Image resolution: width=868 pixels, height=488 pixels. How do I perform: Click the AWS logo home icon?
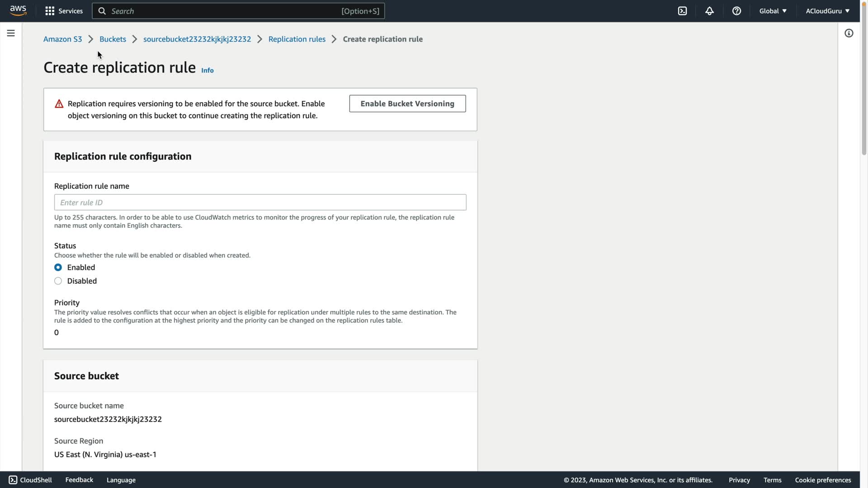pos(18,11)
